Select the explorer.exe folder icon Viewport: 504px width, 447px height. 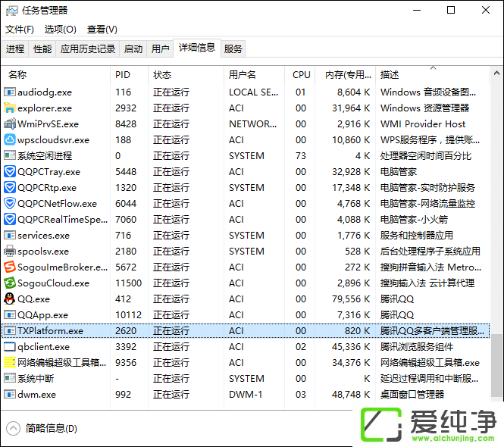[10, 108]
